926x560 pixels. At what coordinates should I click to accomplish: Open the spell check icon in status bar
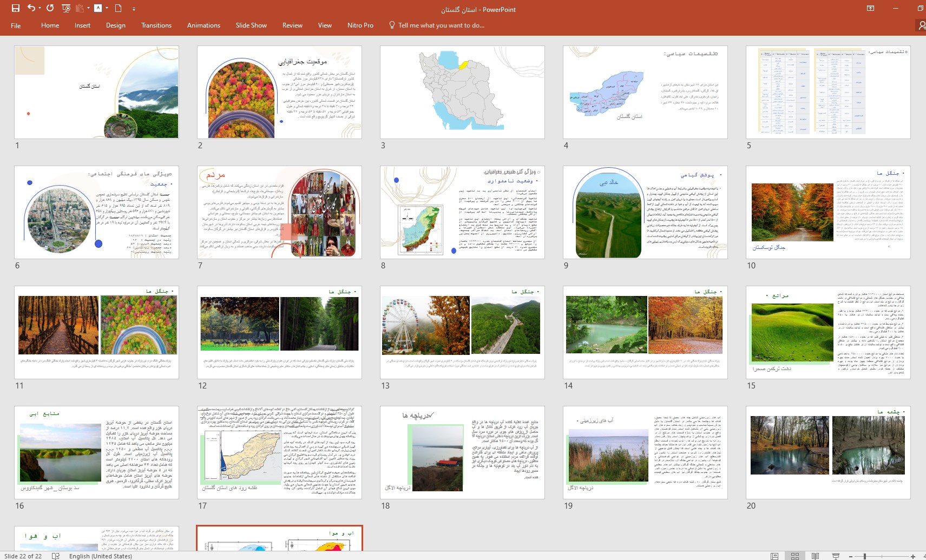click(55, 556)
